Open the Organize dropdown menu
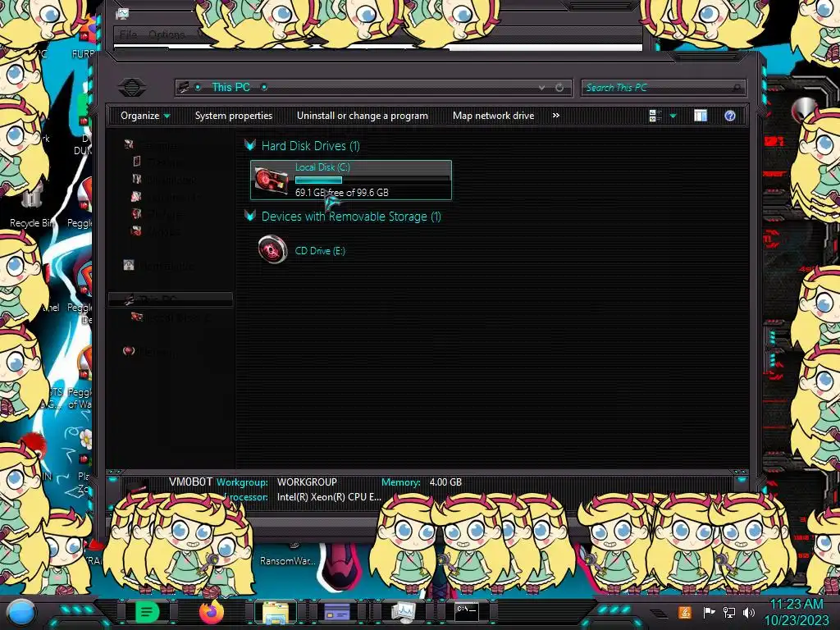This screenshot has height=630, width=840. coord(145,116)
